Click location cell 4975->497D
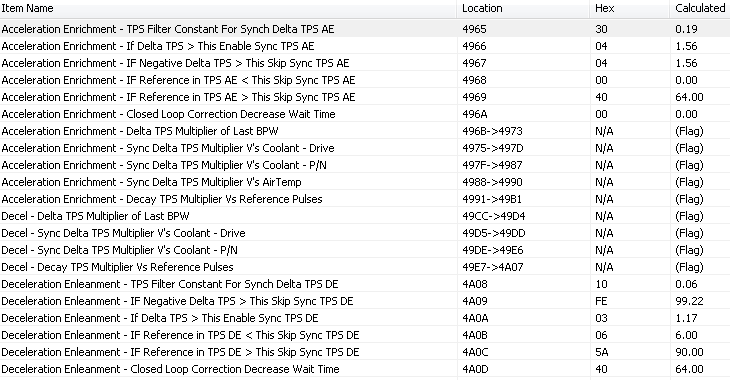Viewport: 730px width, 380px height. [x=493, y=148]
